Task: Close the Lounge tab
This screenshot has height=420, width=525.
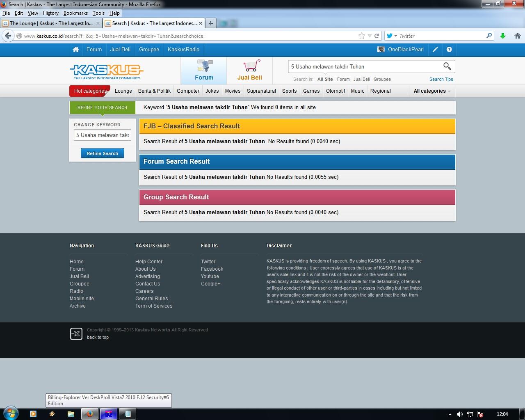Action: pos(98,23)
